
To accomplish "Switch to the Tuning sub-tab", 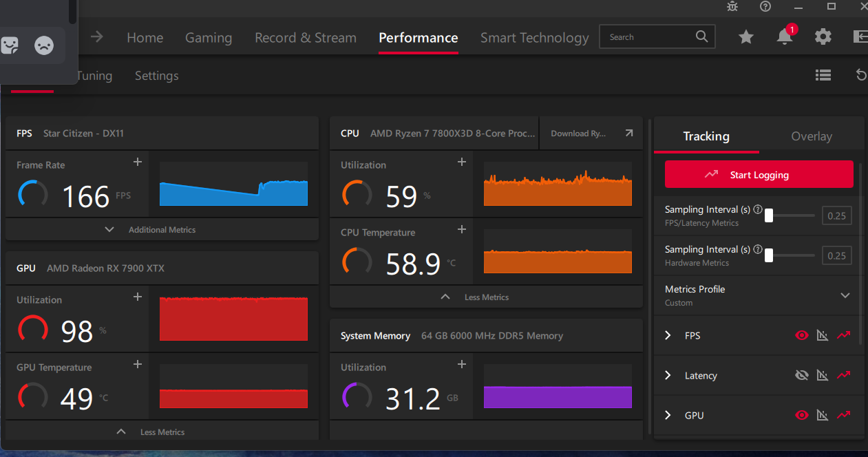I will click(94, 76).
